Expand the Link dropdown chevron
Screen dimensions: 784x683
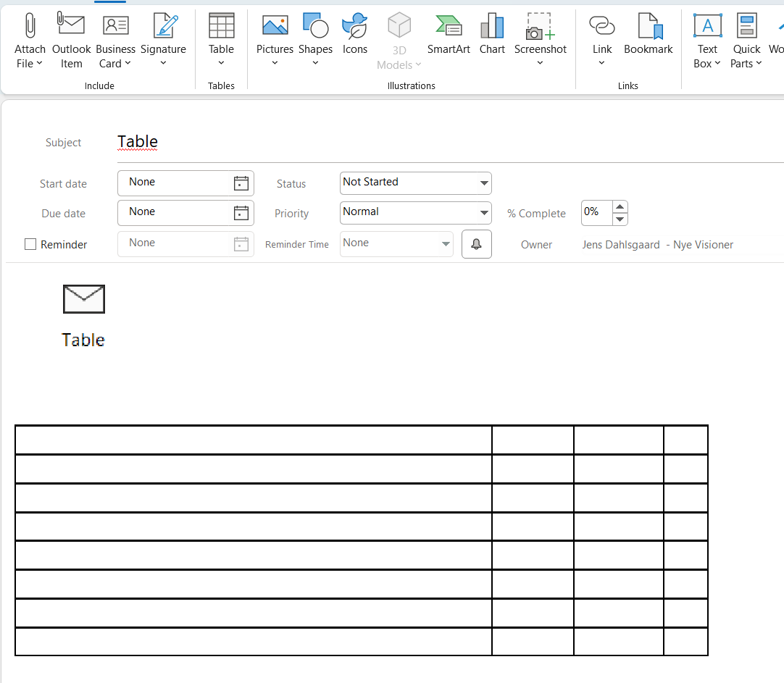601,63
